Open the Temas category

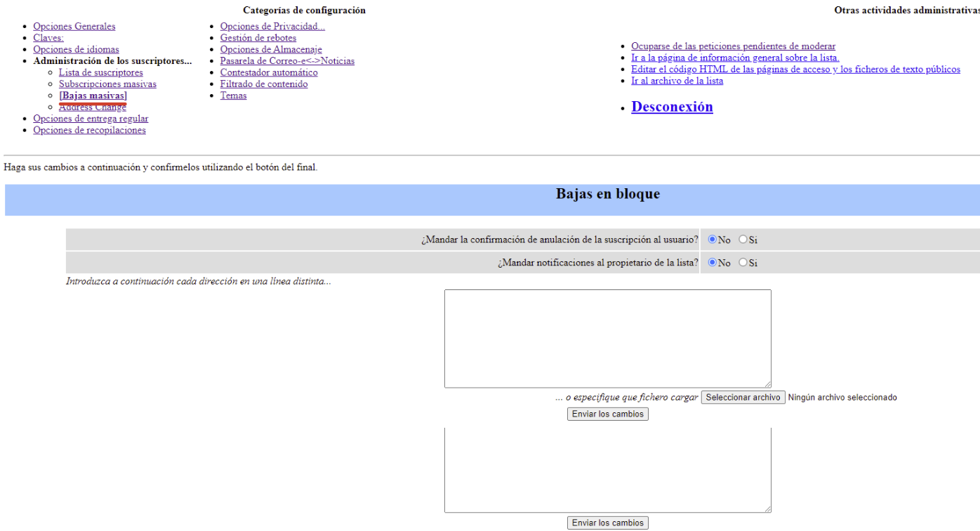233,96
